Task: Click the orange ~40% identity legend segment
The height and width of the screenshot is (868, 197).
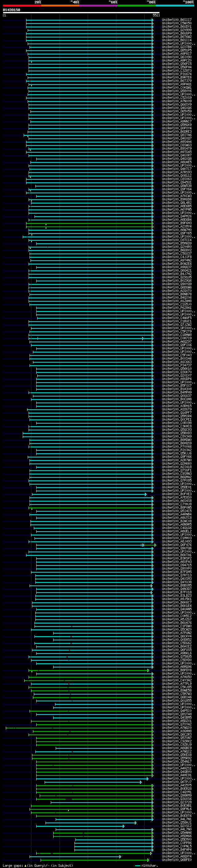Action: (60, 6)
